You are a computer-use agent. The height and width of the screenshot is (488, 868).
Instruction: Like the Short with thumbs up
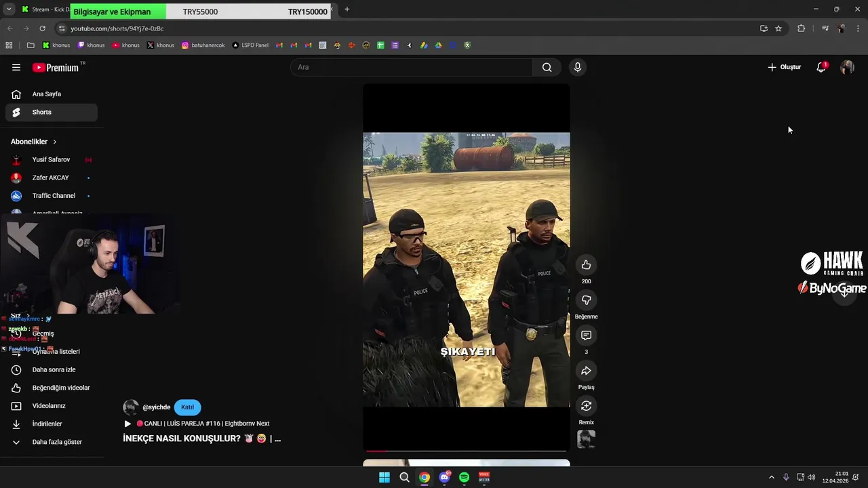[x=586, y=265]
